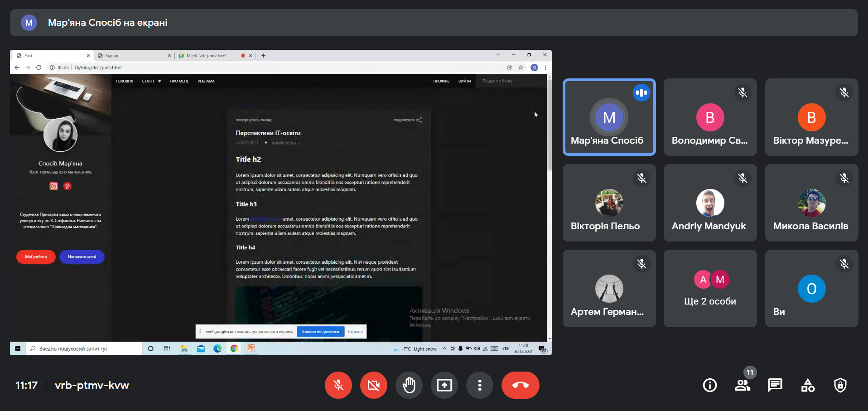Click Вікторія Пельо participant tile

click(609, 203)
